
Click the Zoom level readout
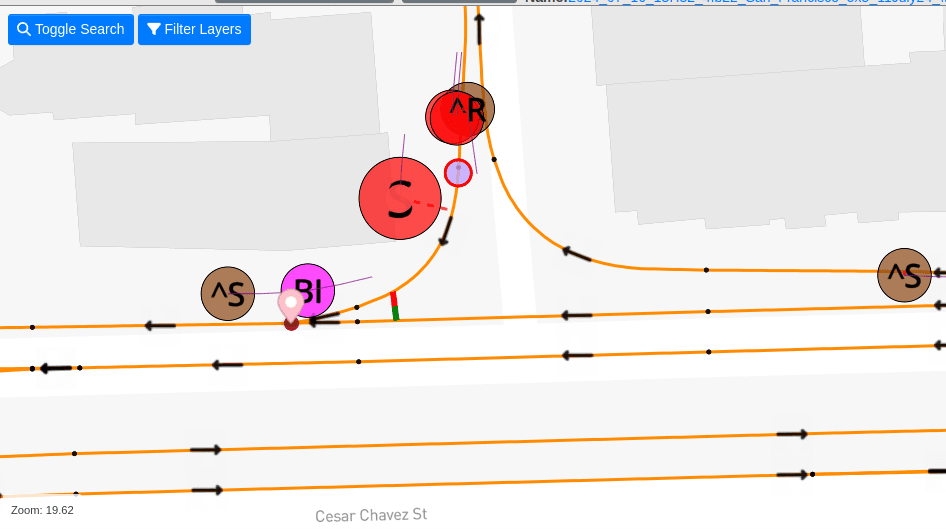tap(42, 510)
